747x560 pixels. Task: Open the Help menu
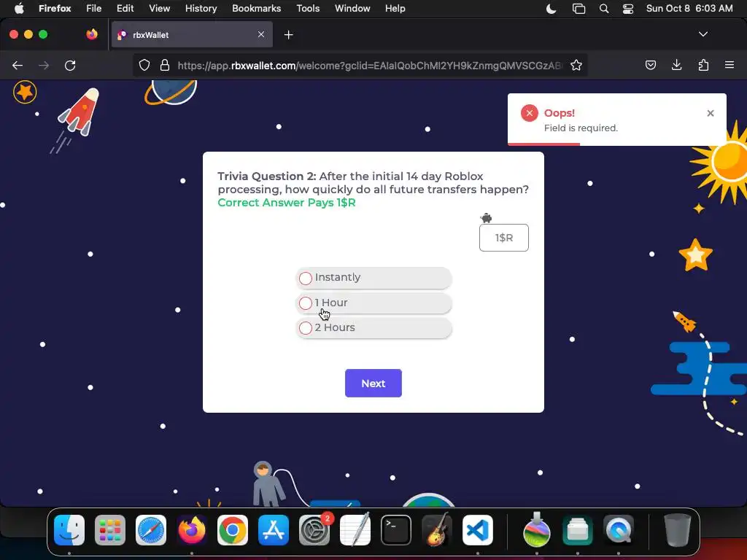[x=395, y=9]
